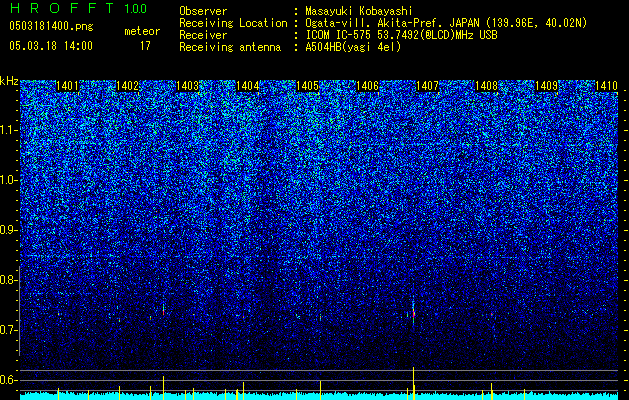Click the HROFFT 1.0.0 title text
Screen dimensions: 629x400
79,8
